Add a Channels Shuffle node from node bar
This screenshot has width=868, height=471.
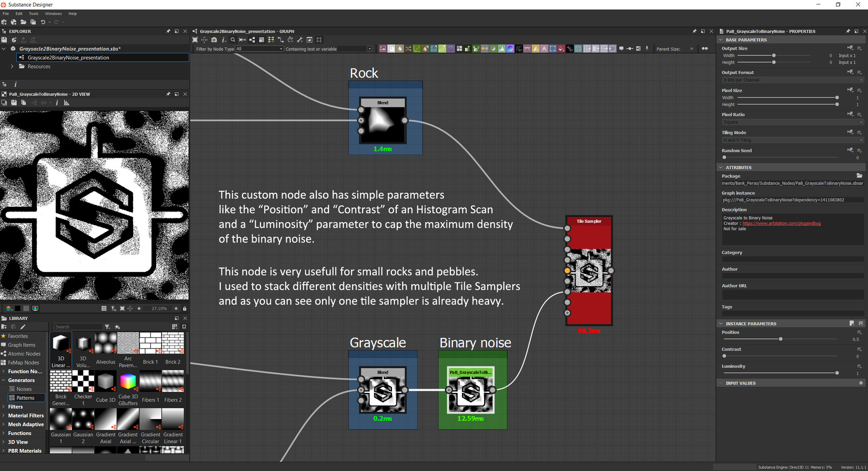click(408, 49)
